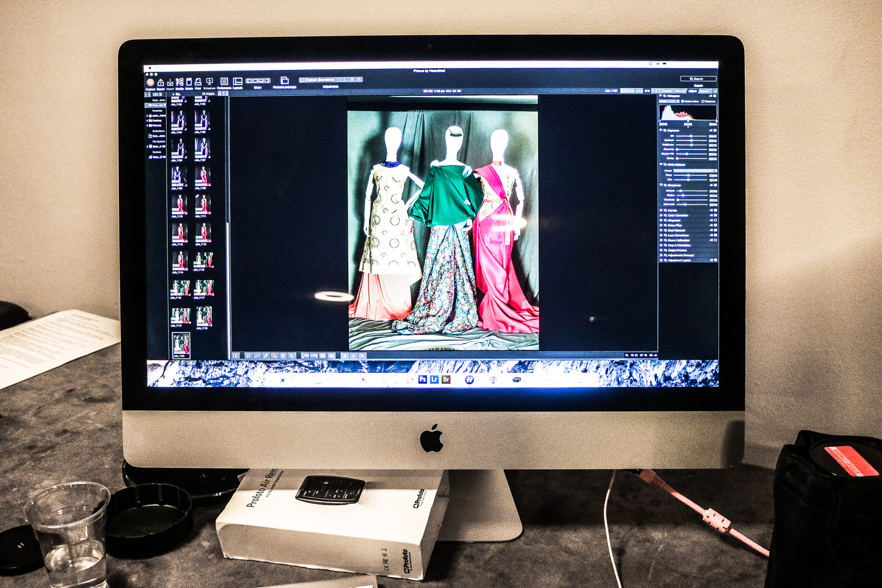Click the Capture button in the toolbar
This screenshot has width=882, height=588.
pyautogui.click(x=151, y=83)
